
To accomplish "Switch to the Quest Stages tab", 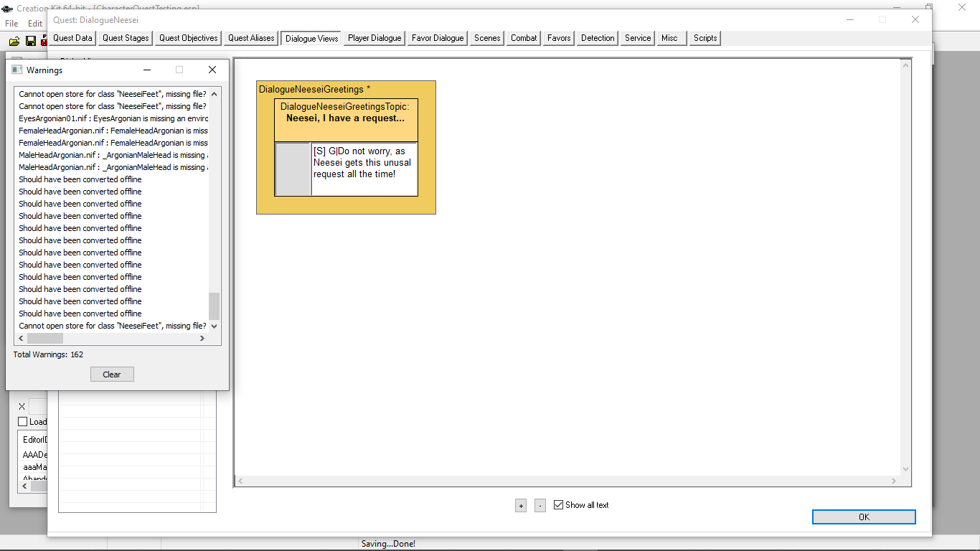I will [126, 38].
